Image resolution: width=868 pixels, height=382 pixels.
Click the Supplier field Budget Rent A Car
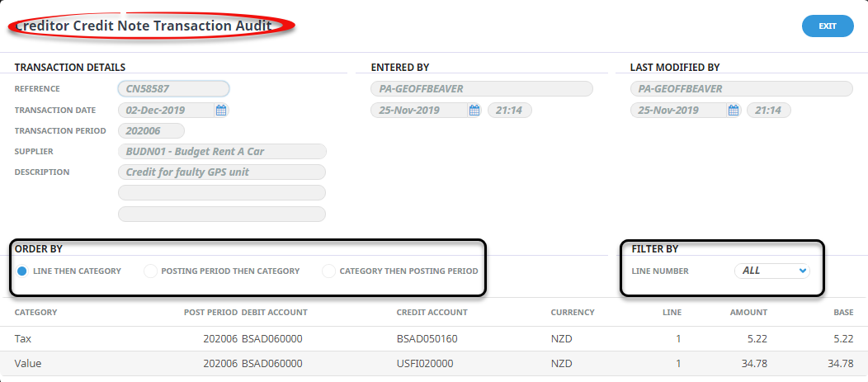click(x=222, y=151)
